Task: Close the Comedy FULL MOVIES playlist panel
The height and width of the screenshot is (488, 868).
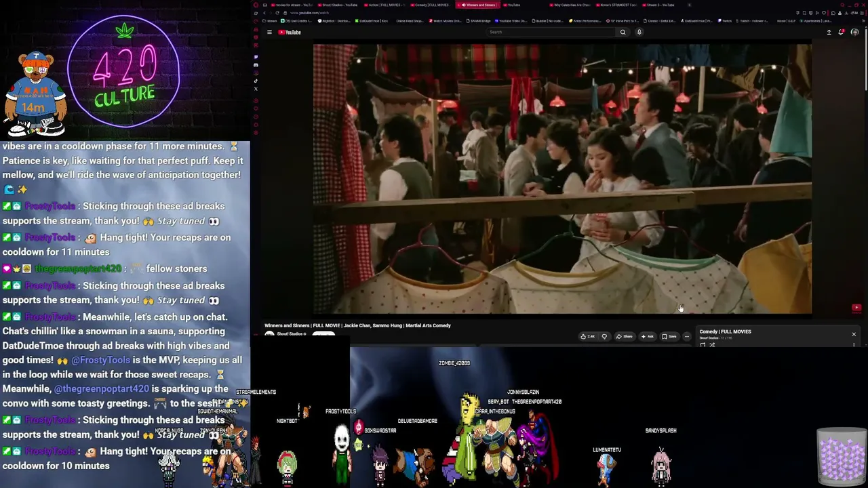Action: 854,334
